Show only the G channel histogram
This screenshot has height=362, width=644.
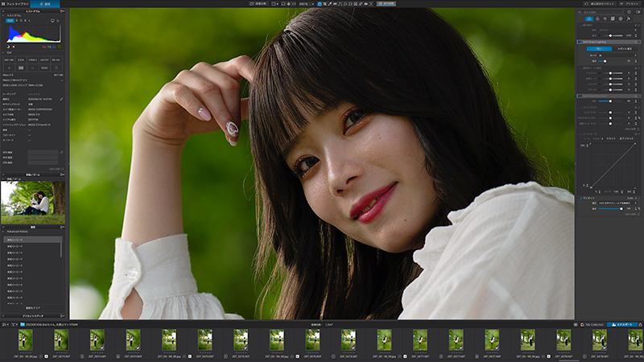[x=21, y=21]
